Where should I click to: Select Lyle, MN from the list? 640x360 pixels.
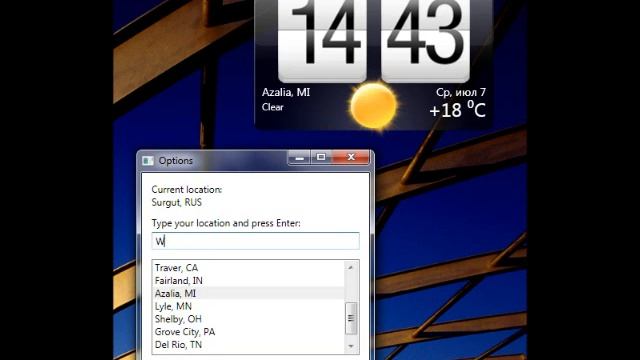click(x=248, y=306)
